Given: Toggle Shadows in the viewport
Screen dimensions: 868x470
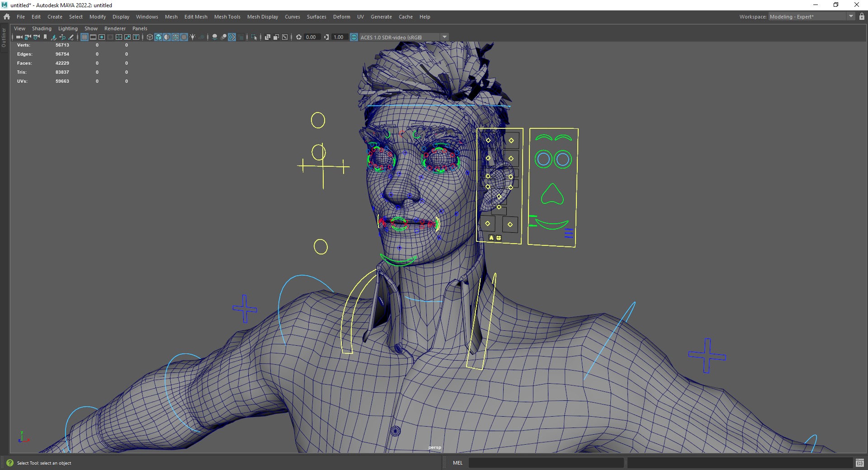Looking at the screenshot, I should coord(201,37).
